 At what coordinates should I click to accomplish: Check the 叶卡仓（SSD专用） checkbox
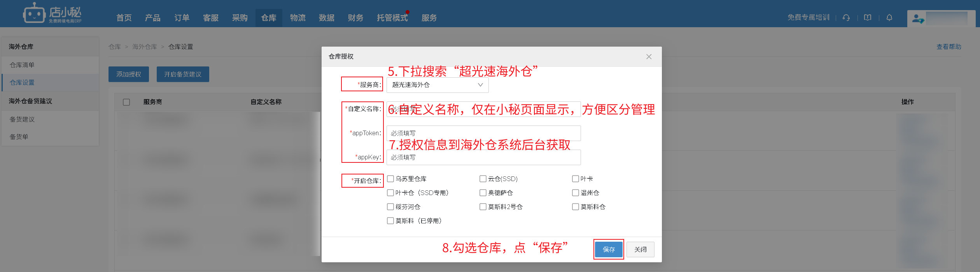[x=390, y=193]
